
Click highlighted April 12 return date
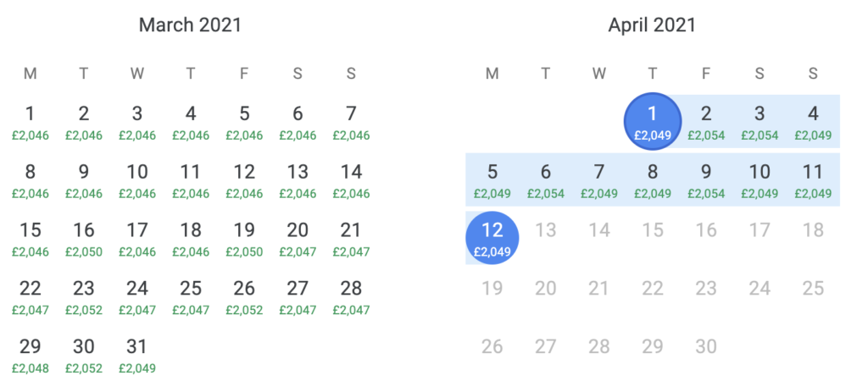[492, 238]
